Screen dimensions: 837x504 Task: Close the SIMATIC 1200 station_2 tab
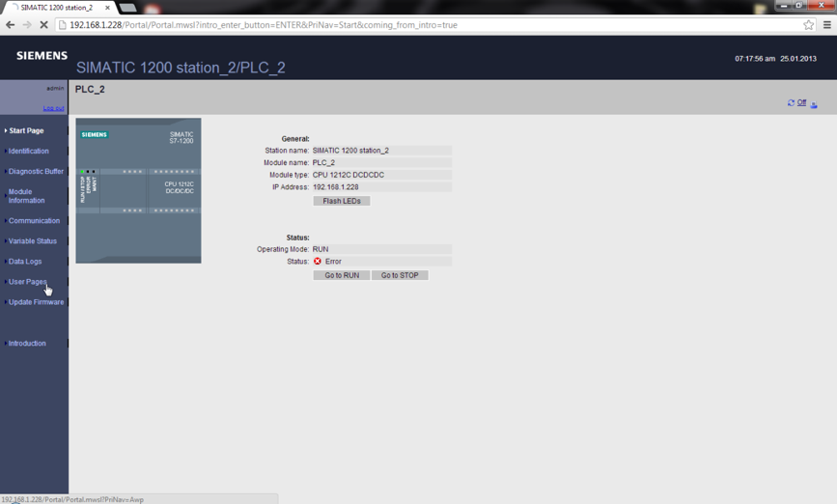point(107,8)
